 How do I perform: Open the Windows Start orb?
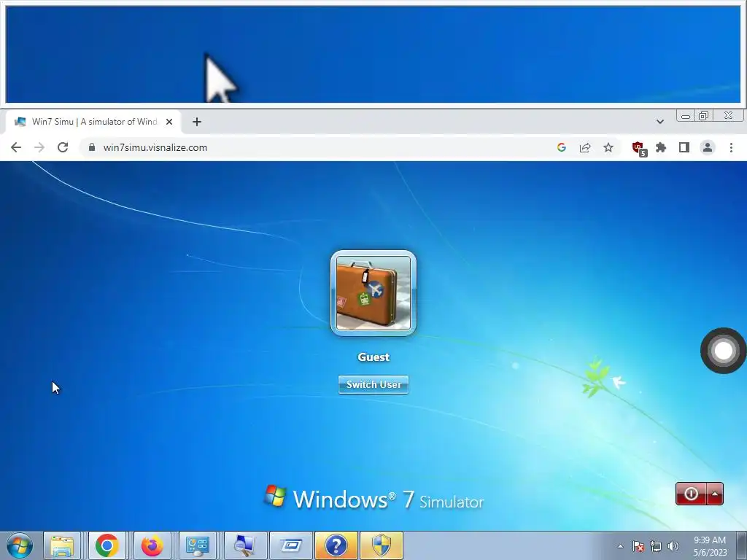pyautogui.click(x=20, y=545)
